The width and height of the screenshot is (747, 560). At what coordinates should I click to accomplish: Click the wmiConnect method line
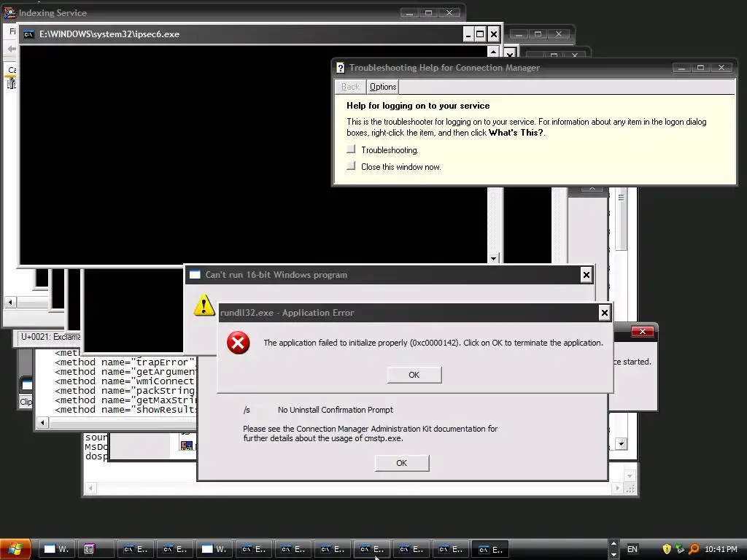pyautogui.click(x=125, y=381)
